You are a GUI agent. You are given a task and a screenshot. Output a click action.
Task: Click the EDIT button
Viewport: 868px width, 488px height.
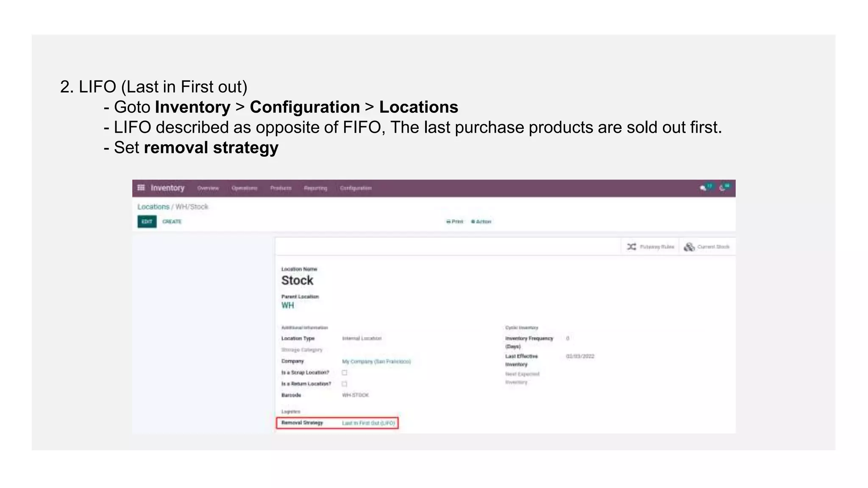[147, 222]
